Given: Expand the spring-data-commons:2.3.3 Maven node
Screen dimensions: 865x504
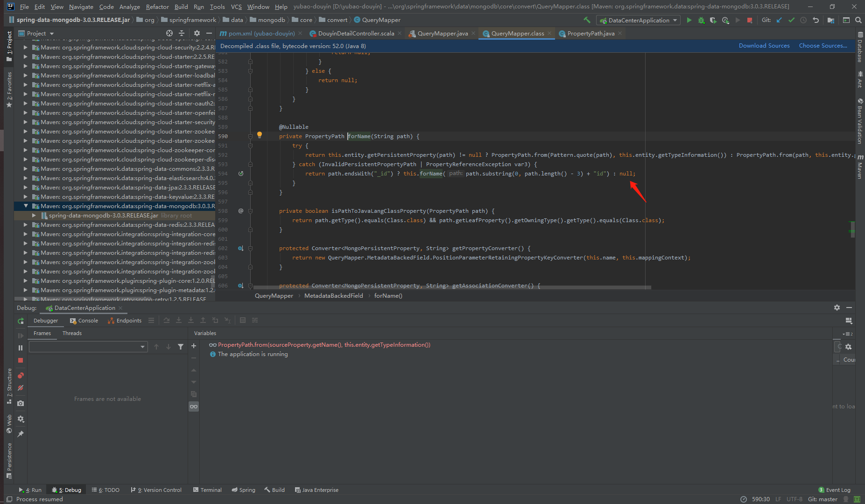Looking at the screenshot, I should click(x=26, y=168).
